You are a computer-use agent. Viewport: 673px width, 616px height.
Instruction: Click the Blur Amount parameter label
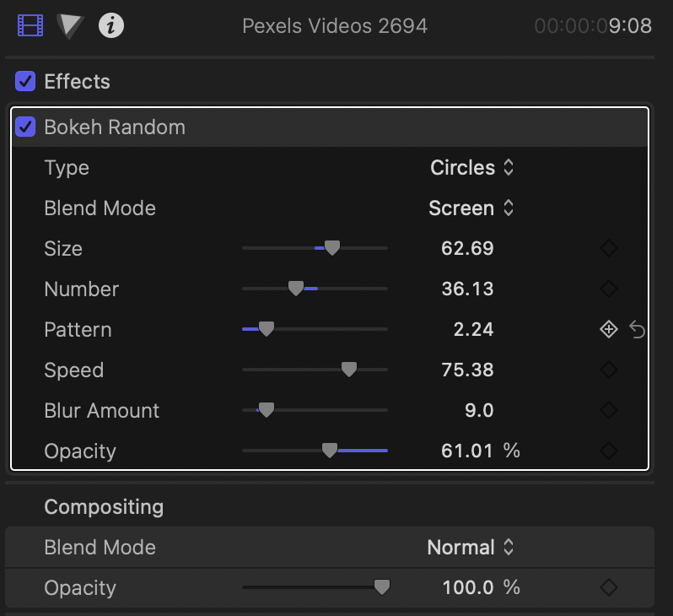pyautogui.click(x=102, y=411)
